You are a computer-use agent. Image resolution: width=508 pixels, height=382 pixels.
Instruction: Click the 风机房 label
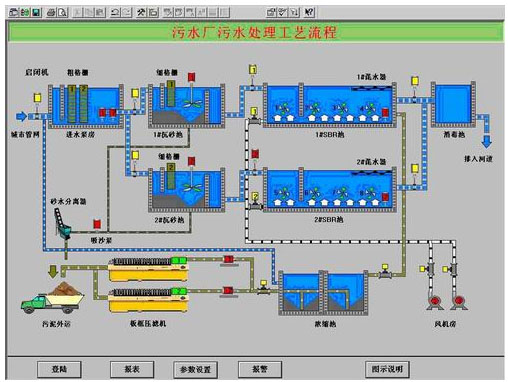click(x=446, y=324)
